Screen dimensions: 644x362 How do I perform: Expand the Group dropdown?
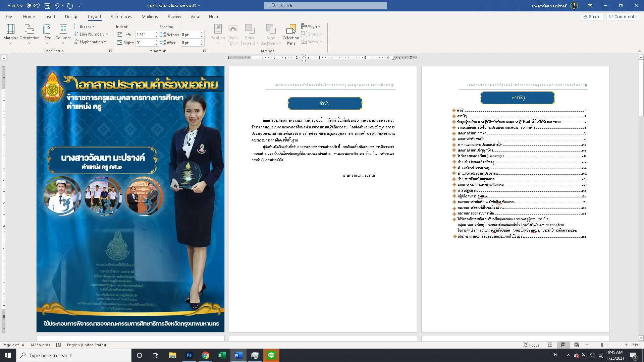pos(312,34)
